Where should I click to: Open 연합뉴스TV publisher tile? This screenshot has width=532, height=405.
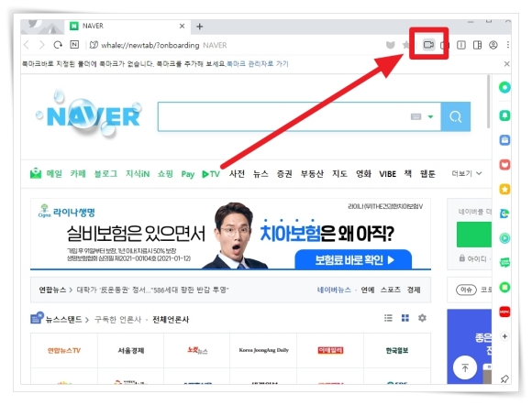(x=64, y=350)
